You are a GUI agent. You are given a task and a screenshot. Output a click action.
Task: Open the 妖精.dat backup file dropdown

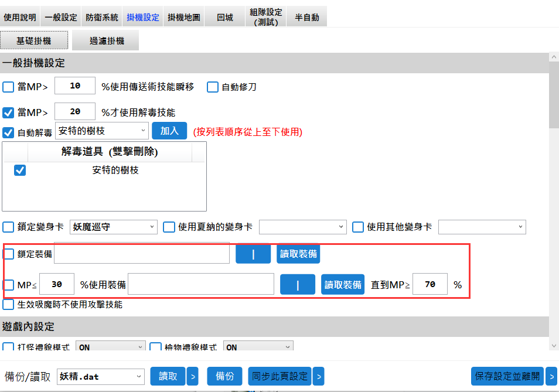(x=101, y=376)
